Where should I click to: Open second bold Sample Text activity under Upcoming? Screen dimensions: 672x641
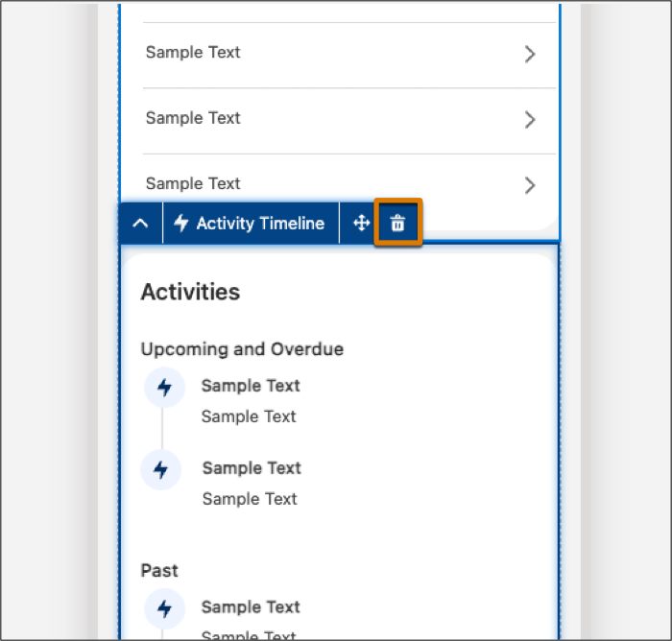pos(252,468)
